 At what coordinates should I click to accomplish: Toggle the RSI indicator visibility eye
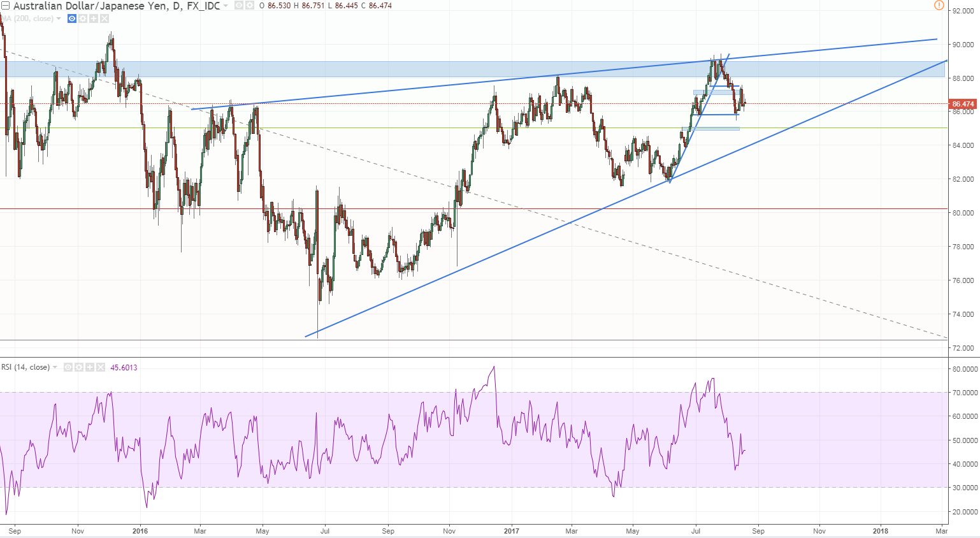[x=68, y=367]
